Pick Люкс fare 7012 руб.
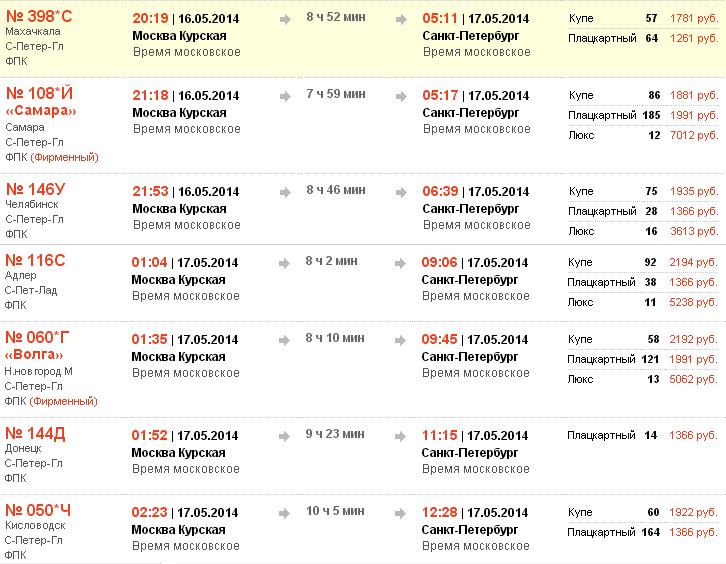726x564 pixels. (694, 135)
